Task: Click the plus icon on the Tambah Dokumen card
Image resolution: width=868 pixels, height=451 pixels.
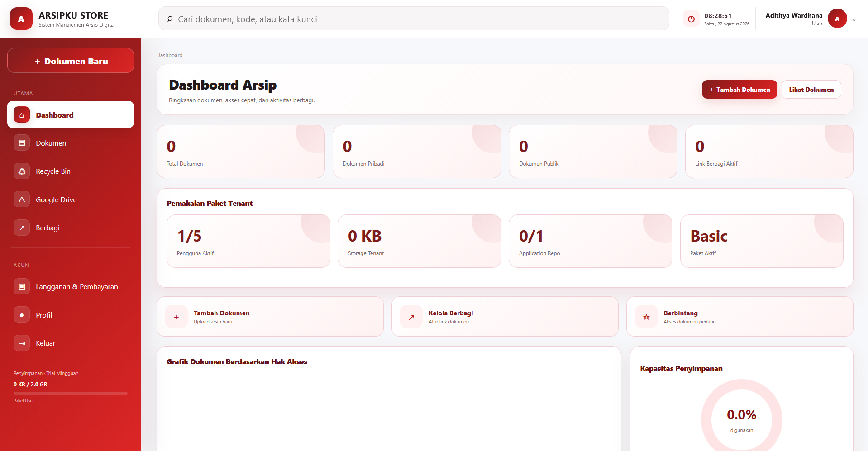Action: 176,317
